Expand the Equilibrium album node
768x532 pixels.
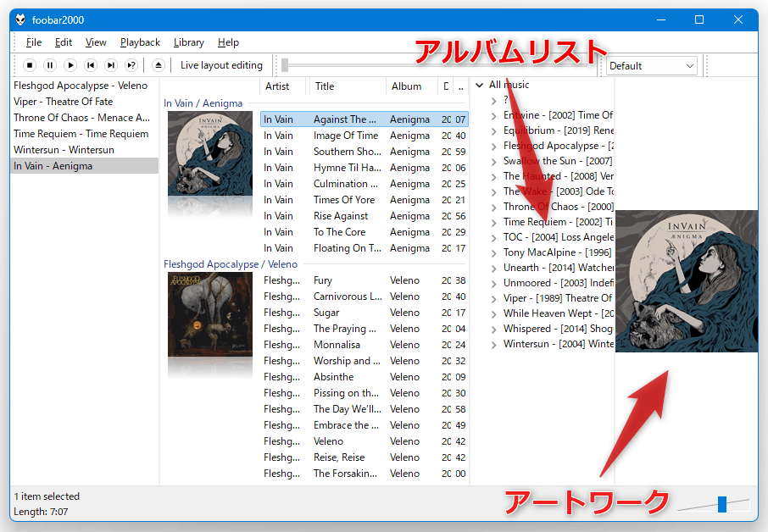(x=493, y=130)
